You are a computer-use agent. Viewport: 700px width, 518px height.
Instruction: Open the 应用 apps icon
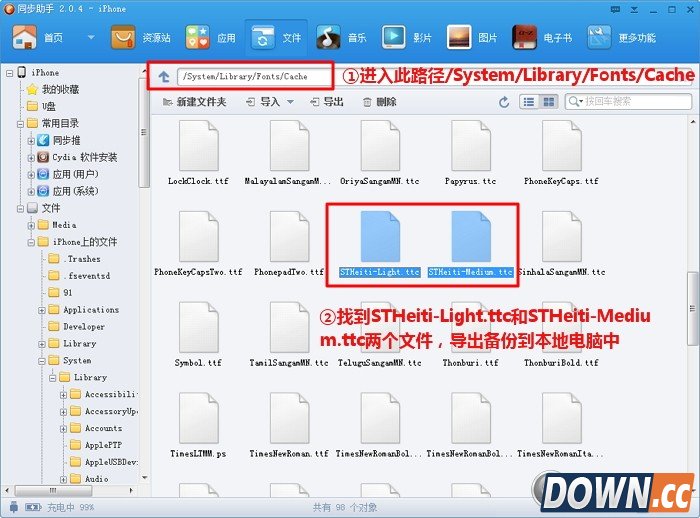pos(197,37)
